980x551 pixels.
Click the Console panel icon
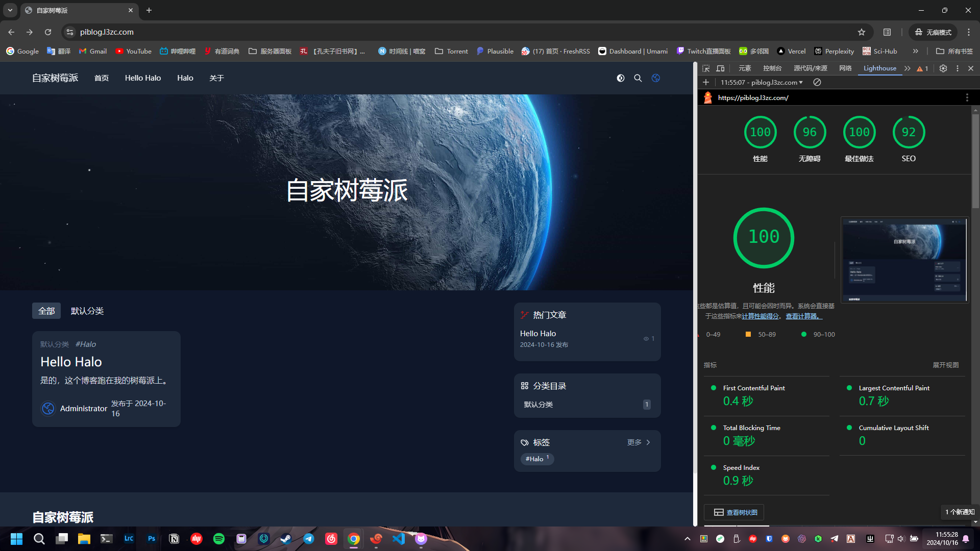(773, 68)
